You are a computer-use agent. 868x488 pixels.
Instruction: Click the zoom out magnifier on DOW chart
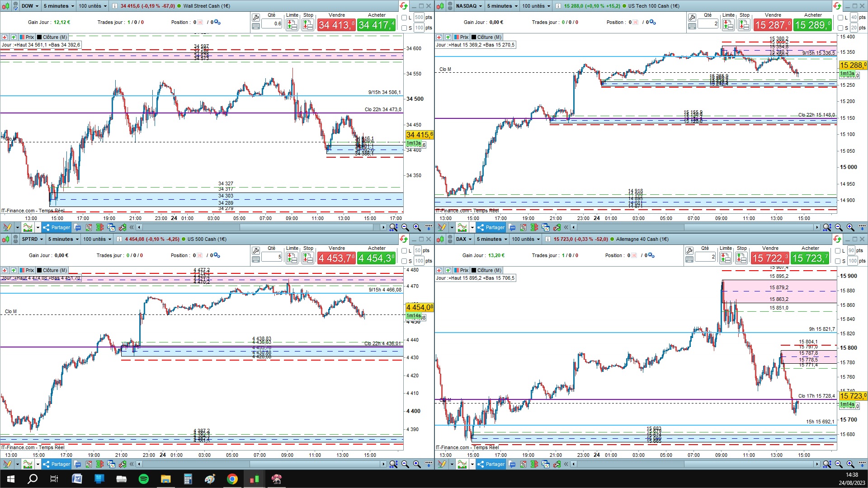(405, 227)
